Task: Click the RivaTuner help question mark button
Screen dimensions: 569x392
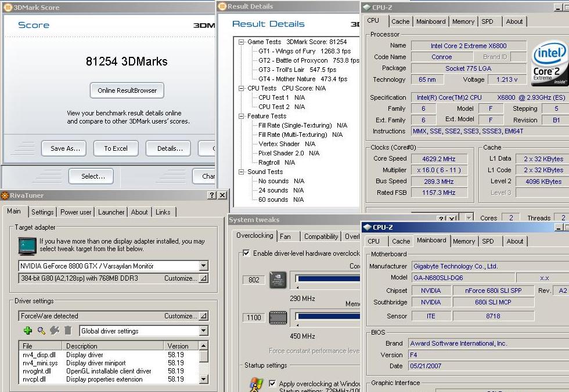Action: point(213,195)
